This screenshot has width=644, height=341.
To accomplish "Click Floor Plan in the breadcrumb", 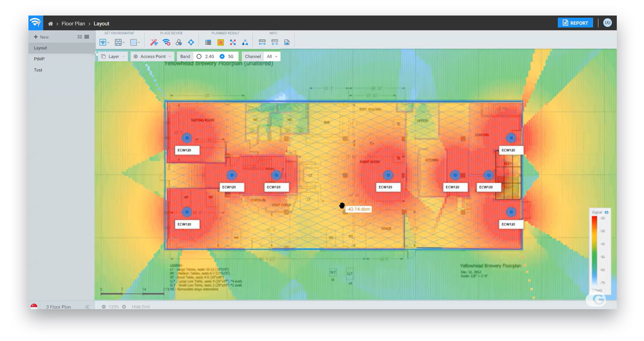I will (x=73, y=23).
